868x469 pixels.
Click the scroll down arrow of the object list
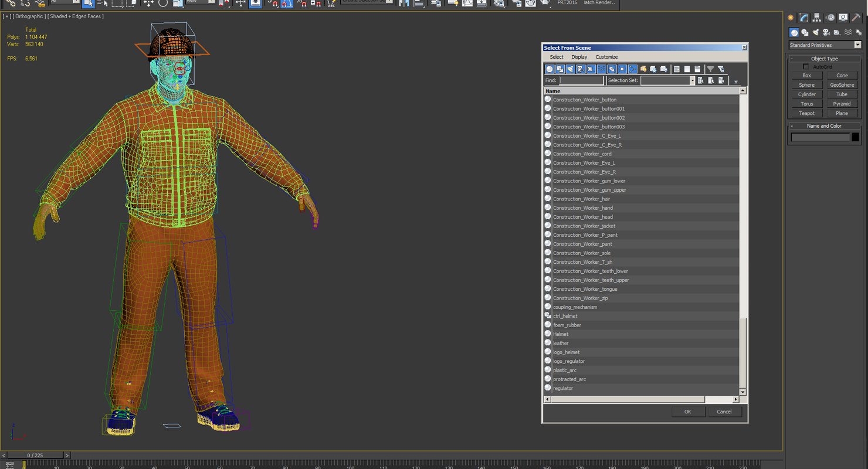[742, 392]
